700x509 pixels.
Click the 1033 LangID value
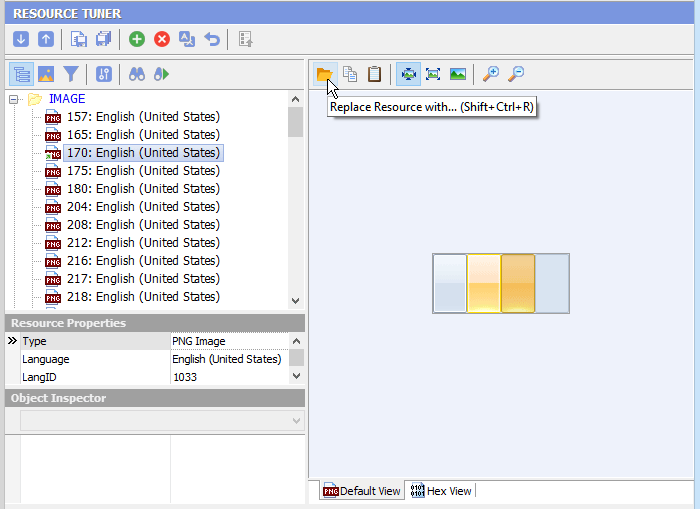pos(185,377)
